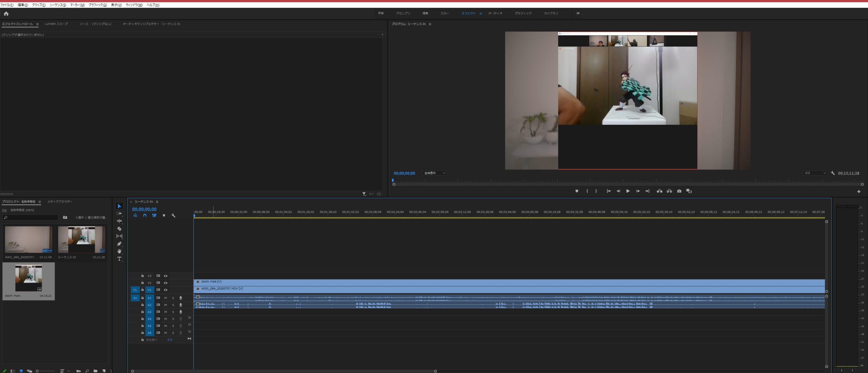Select the Track Select Forward tool
The image size is (868, 373).
[119, 213]
